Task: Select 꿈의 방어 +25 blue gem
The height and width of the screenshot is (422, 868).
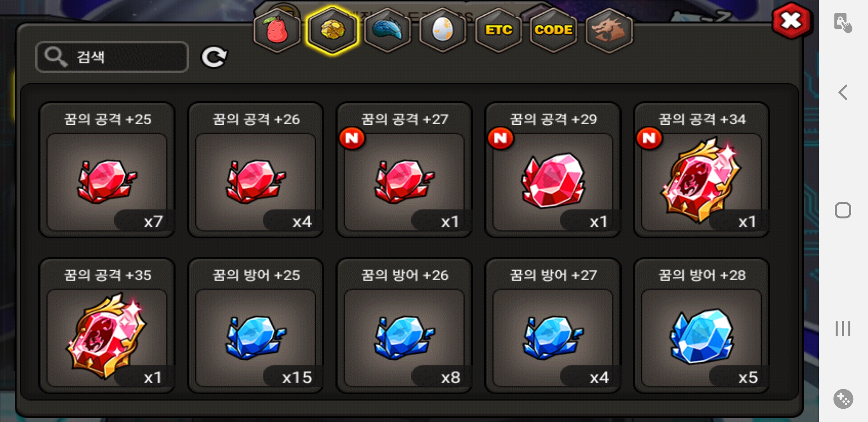Action: 256,326
